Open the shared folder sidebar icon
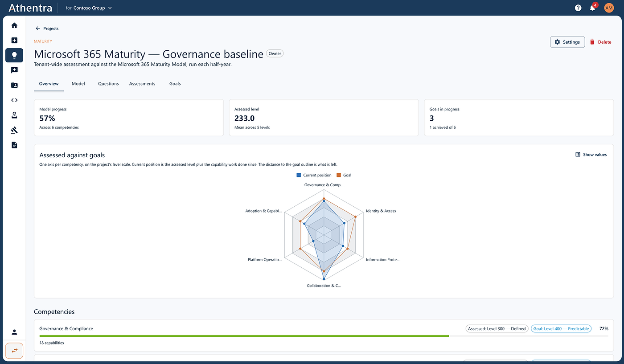The height and width of the screenshot is (364, 624). (14, 85)
